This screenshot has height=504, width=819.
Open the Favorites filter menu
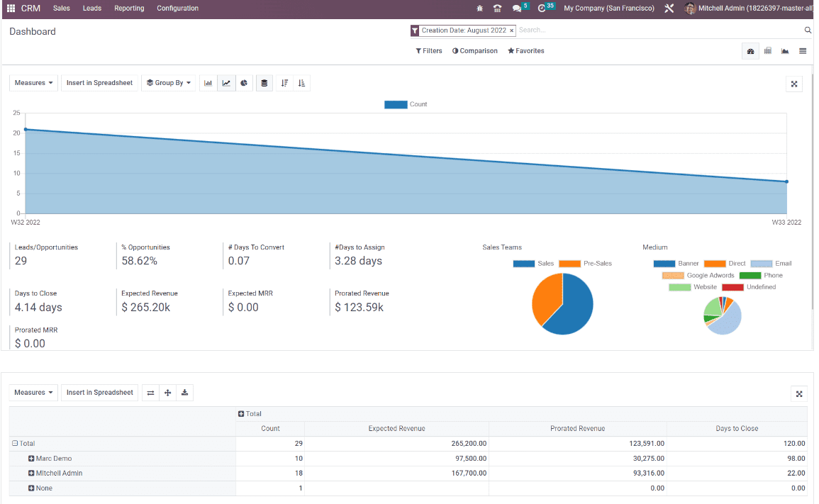click(525, 50)
